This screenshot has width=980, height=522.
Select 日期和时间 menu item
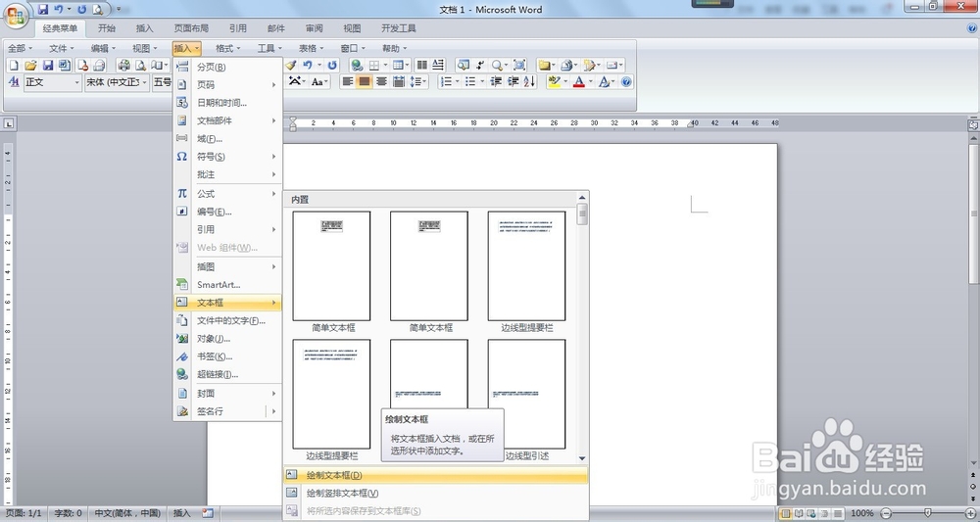pos(227,103)
